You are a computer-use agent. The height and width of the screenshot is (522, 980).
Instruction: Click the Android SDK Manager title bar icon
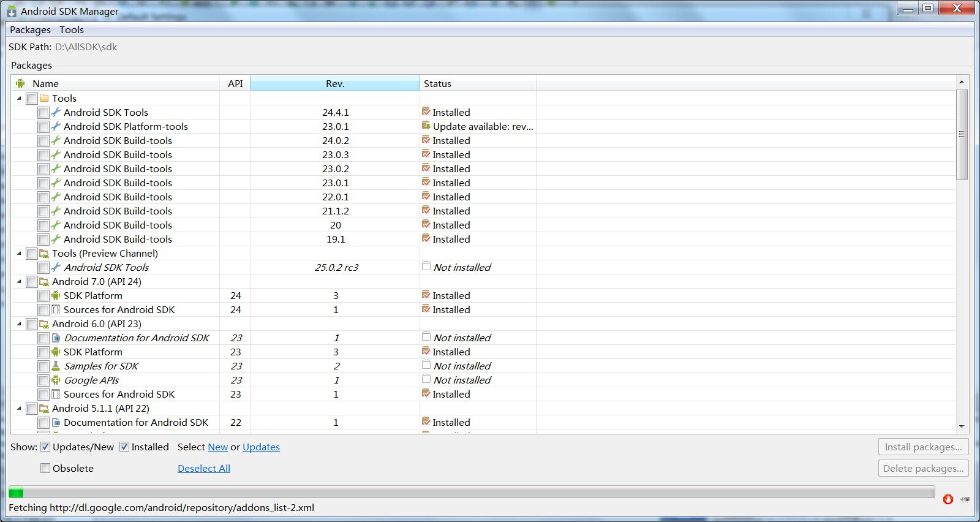pyautogui.click(x=12, y=11)
